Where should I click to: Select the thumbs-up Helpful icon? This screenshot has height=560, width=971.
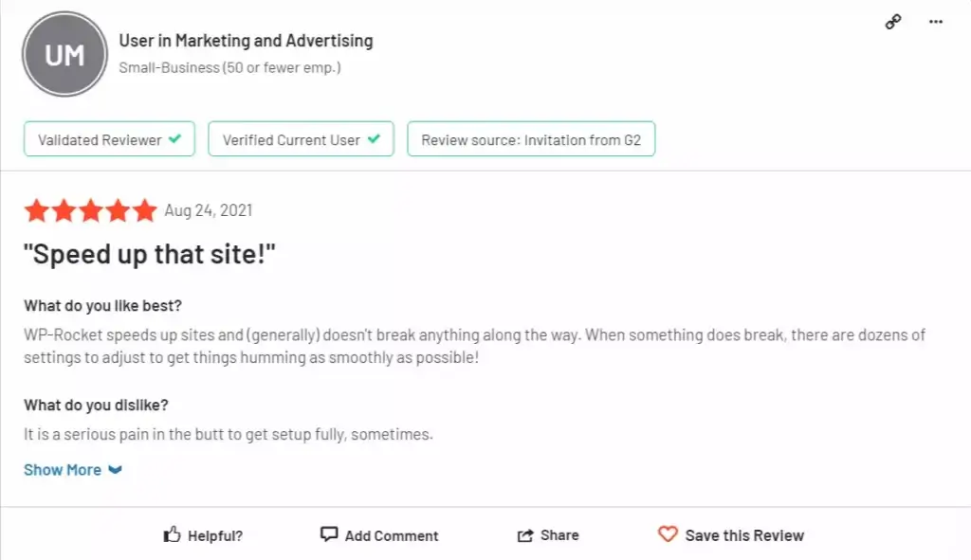(x=172, y=534)
